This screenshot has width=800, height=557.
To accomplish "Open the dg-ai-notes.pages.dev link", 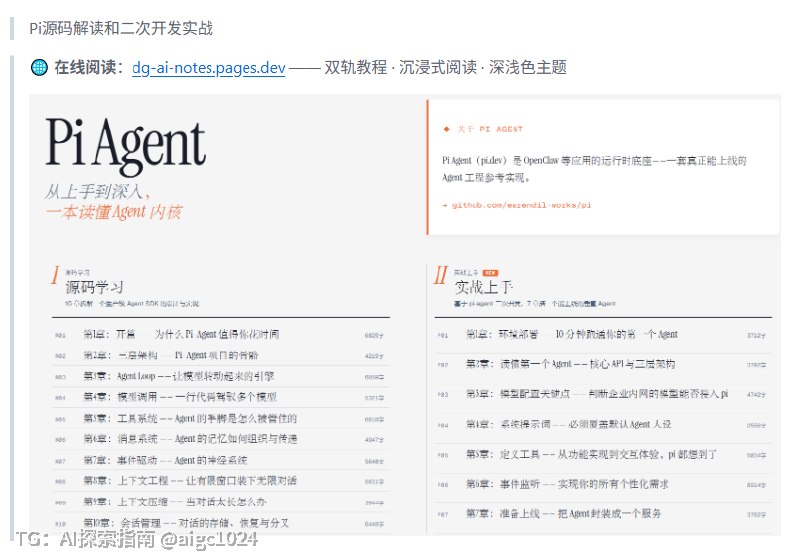I will pos(208,67).
